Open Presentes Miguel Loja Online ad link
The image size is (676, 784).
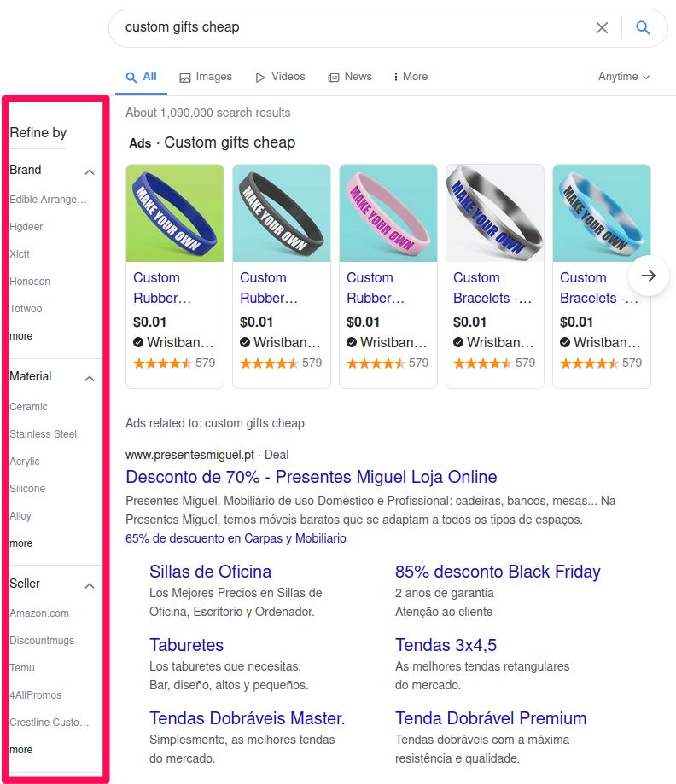pyautogui.click(x=311, y=477)
